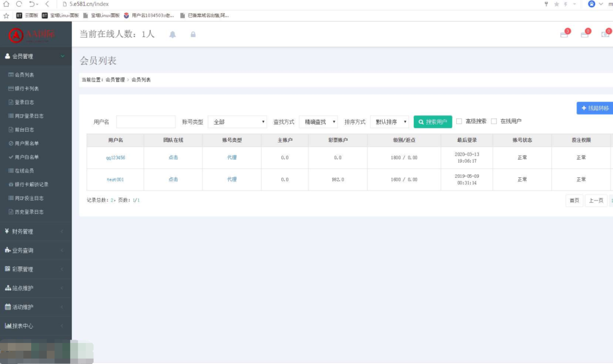Open the 查找方式 search method dropdown showing 精确查找

(319, 122)
